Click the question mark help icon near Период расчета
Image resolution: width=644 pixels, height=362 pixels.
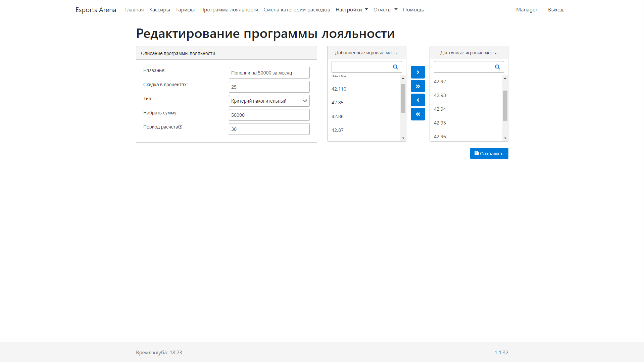(180, 127)
